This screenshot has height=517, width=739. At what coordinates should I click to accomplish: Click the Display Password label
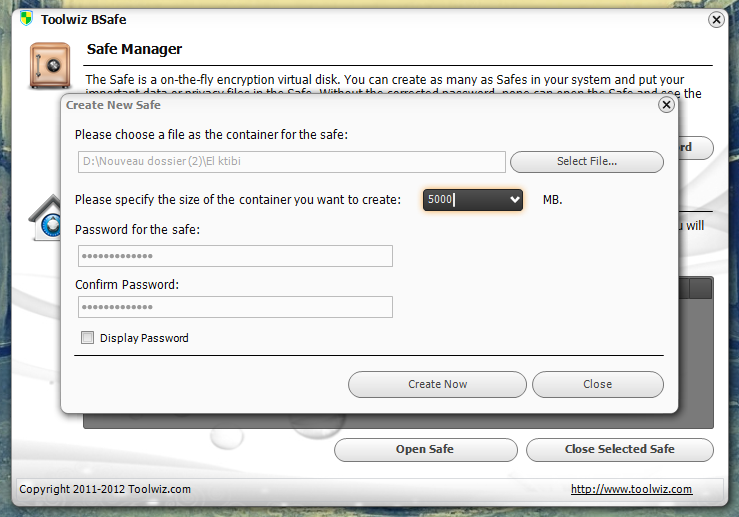point(144,338)
